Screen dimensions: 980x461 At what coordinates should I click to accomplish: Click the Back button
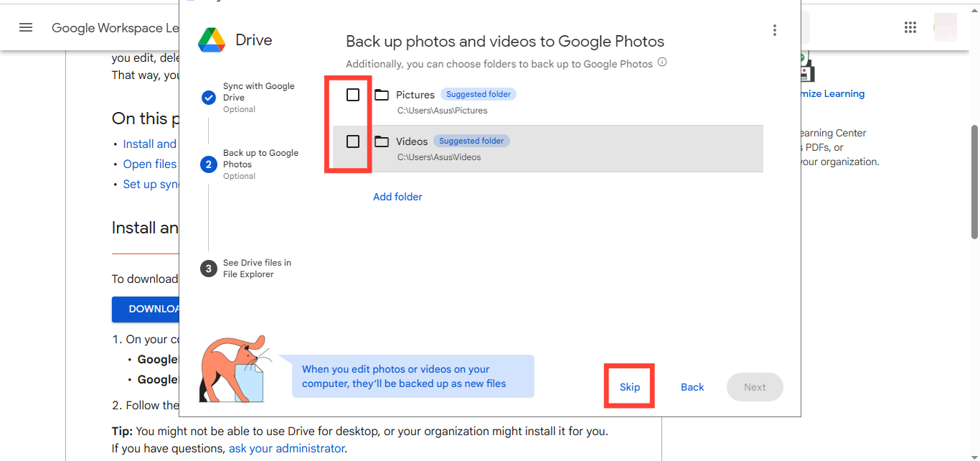pyautogui.click(x=692, y=387)
